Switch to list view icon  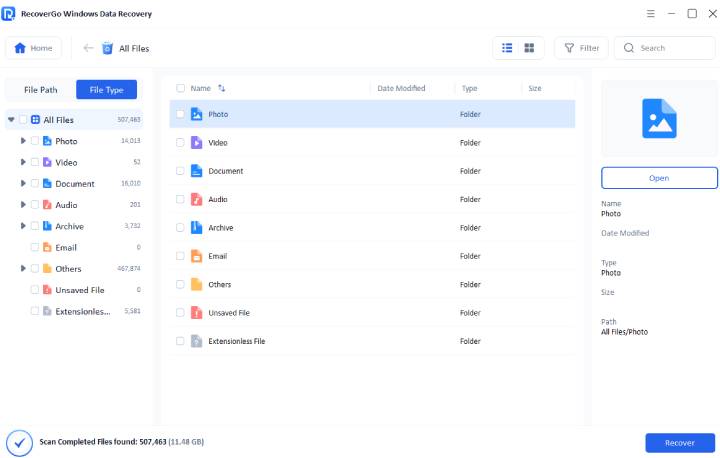[x=507, y=48]
